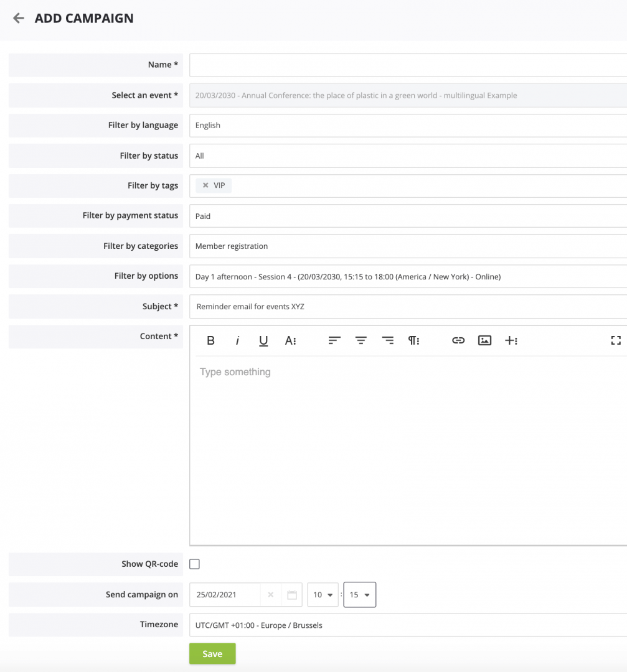Center align the content text
627x672 pixels.
coord(361,340)
